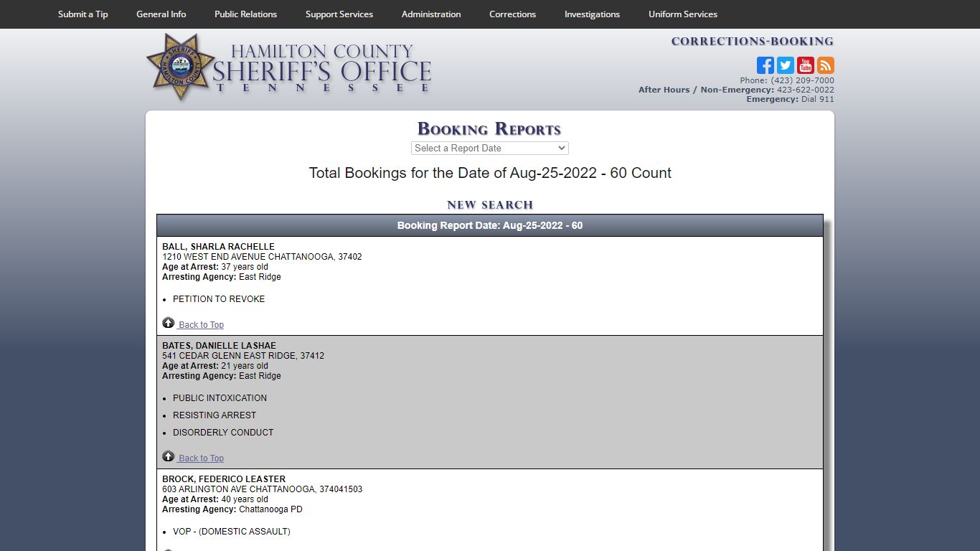Click the New Search link
980x551 pixels.
(x=490, y=205)
